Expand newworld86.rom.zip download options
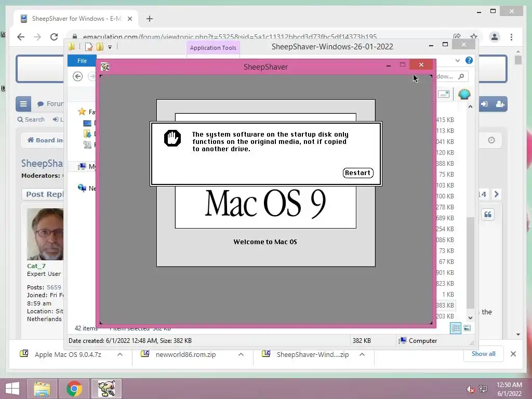This screenshot has width=532, height=399. tap(241, 354)
